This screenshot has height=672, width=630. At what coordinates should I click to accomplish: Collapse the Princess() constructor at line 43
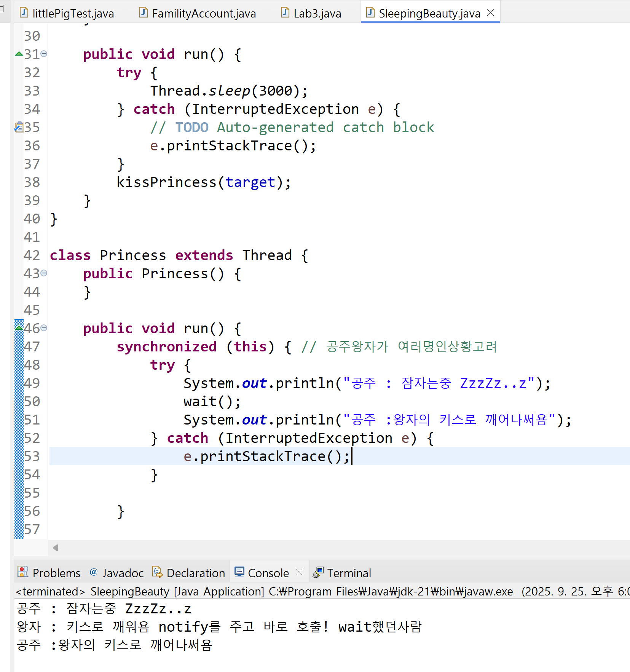click(x=44, y=273)
